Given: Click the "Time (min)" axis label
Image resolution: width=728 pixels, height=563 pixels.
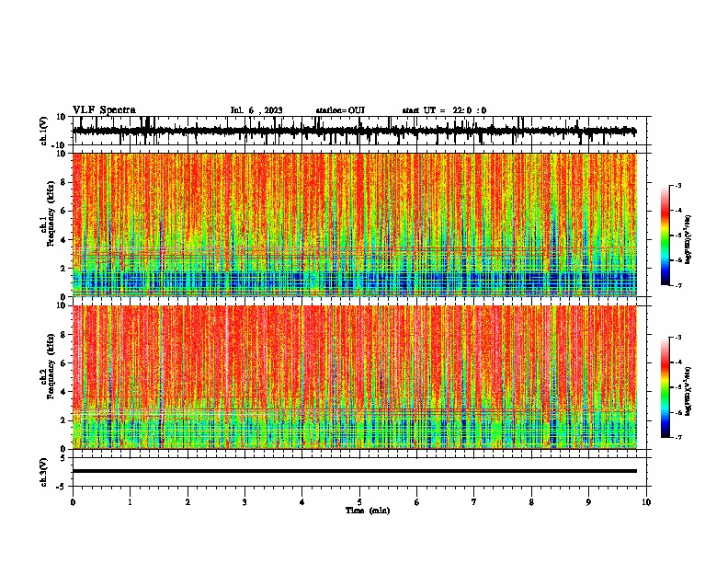Looking at the screenshot, I should 368,511.
